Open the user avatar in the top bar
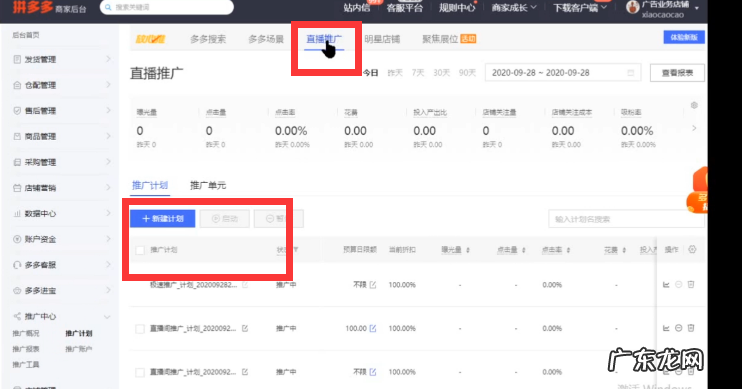The image size is (742, 389). (x=632, y=7)
